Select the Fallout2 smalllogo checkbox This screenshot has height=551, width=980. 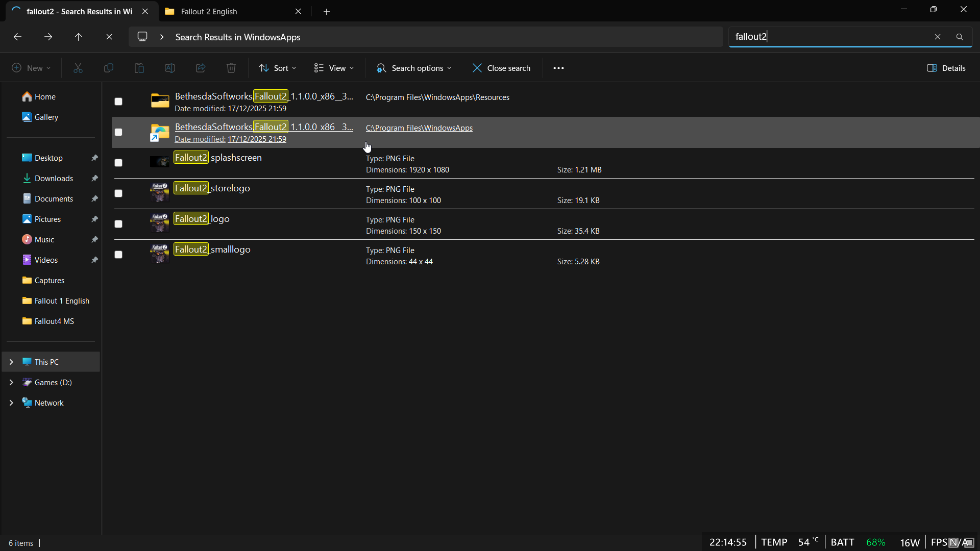click(x=118, y=255)
